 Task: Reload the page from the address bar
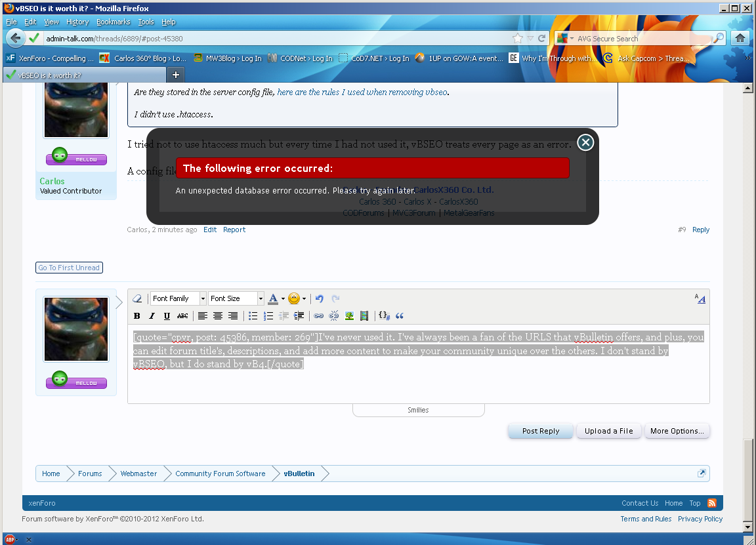542,39
